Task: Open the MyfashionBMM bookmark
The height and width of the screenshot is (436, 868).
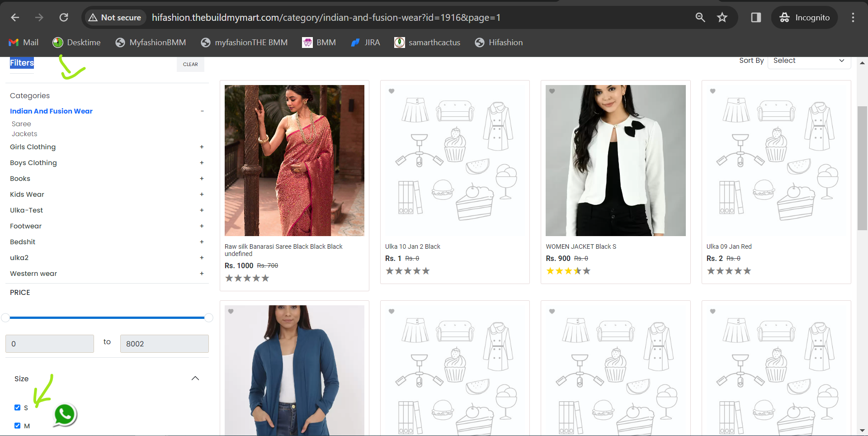Action: point(151,43)
